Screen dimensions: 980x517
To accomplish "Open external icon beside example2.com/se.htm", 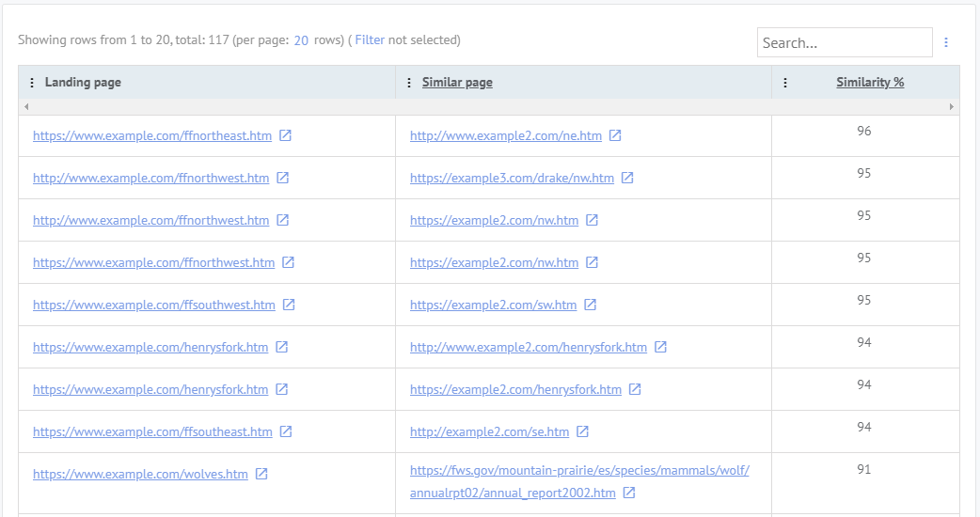I will click(x=582, y=431).
